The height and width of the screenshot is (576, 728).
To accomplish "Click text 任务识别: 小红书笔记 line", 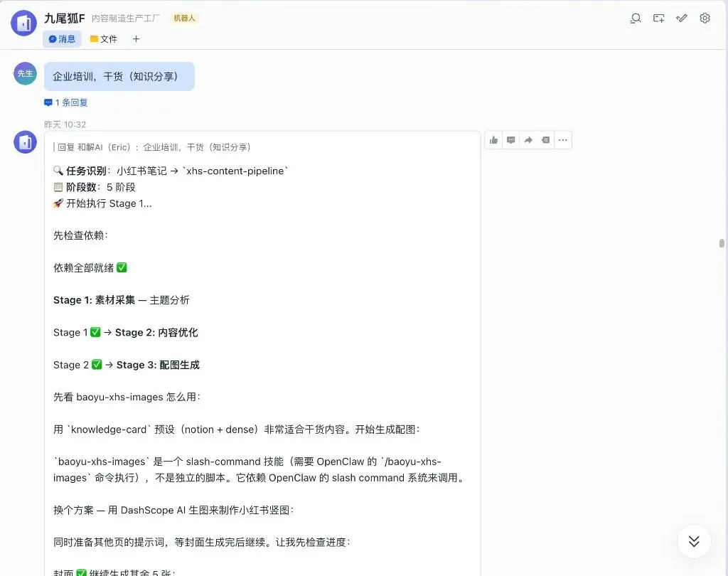I will 171,171.
